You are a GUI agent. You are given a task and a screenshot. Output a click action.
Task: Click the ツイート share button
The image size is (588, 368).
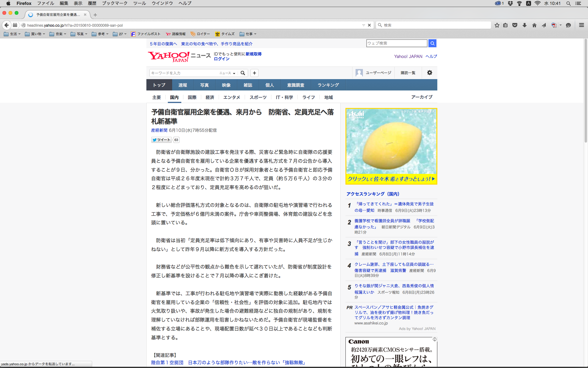coord(161,140)
